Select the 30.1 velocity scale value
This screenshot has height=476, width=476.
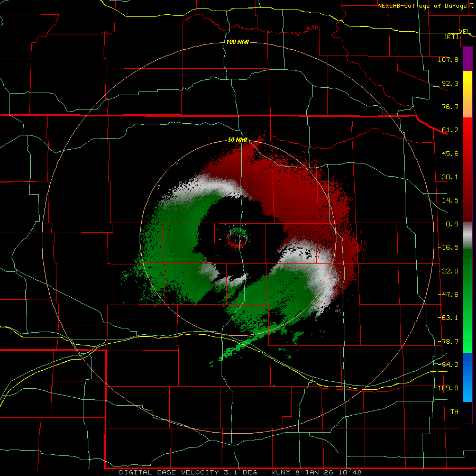[x=450, y=177]
